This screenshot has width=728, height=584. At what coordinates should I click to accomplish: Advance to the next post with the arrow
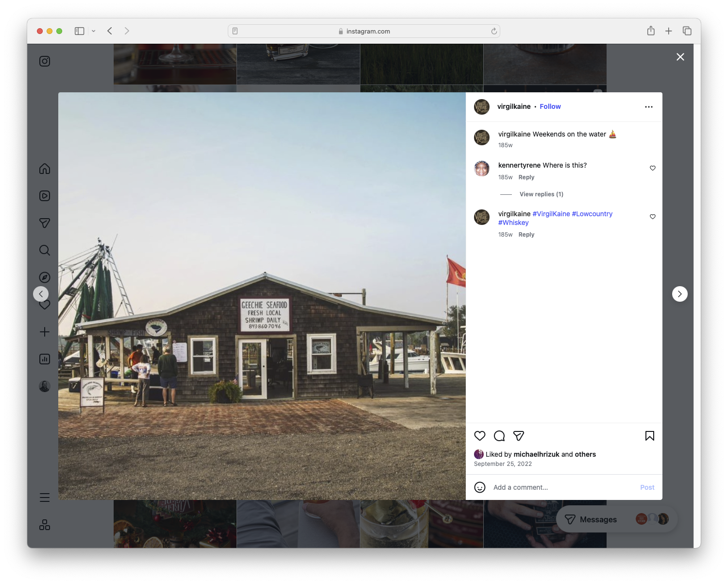point(679,293)
